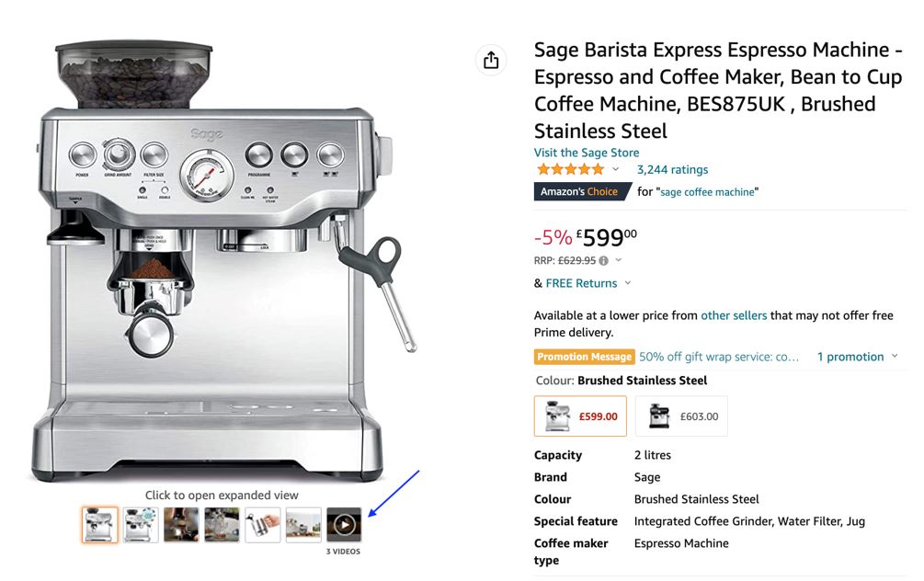This screenshot has width=924, height=581.
Task: Play the product video thumbnail
Action: click(x=344, y=524)
